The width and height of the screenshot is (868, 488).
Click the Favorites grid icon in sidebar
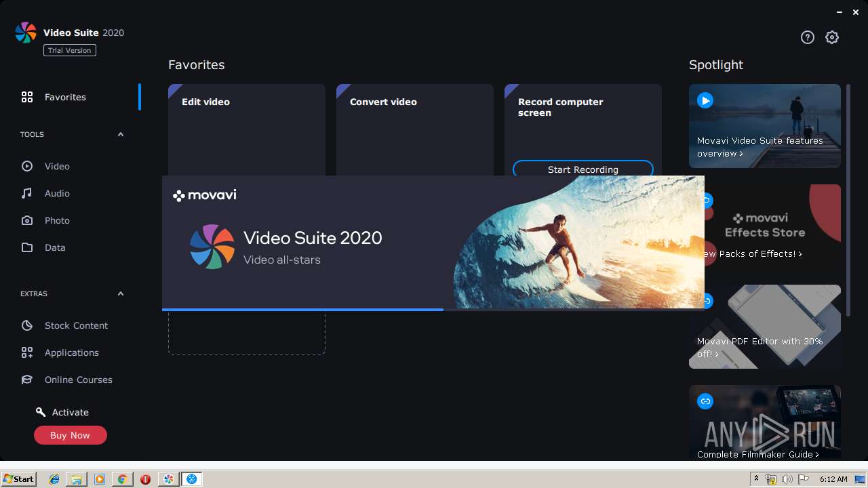(27, 97)
